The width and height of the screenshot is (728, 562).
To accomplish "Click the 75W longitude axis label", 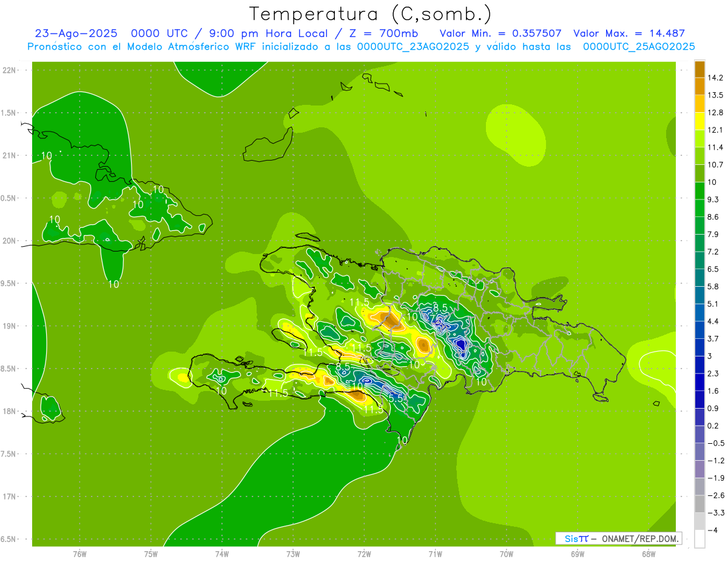I will pyautogui.click(x=151, y=554).
